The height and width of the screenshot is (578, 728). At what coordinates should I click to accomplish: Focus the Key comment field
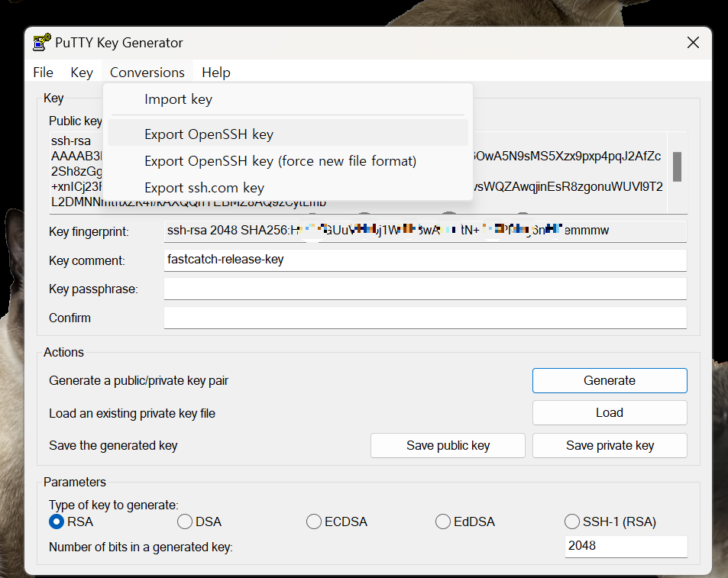[x=425, y=260]
